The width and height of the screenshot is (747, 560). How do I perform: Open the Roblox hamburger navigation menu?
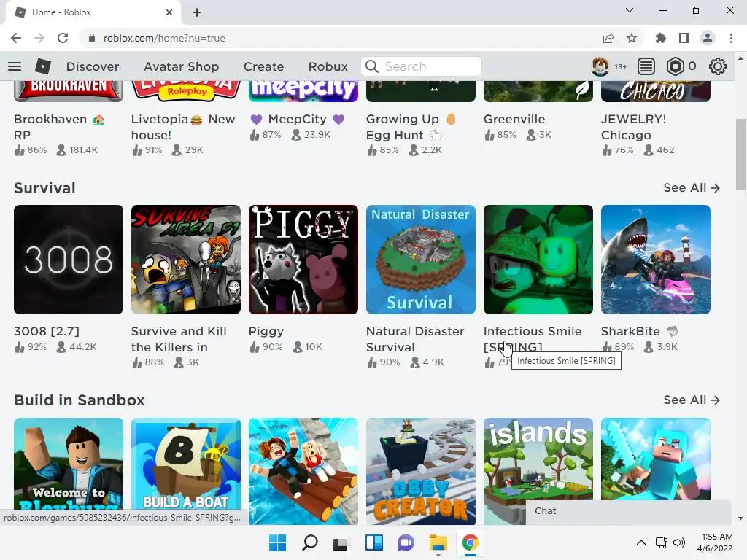coord(15,66)
